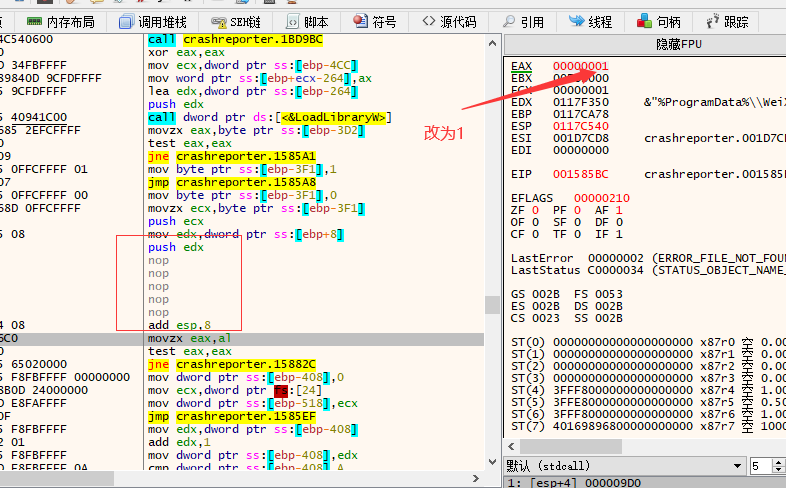Select the EAX register value 00000001
The width and height of the screenshot is (786, 488).
[x=573, y=66]
